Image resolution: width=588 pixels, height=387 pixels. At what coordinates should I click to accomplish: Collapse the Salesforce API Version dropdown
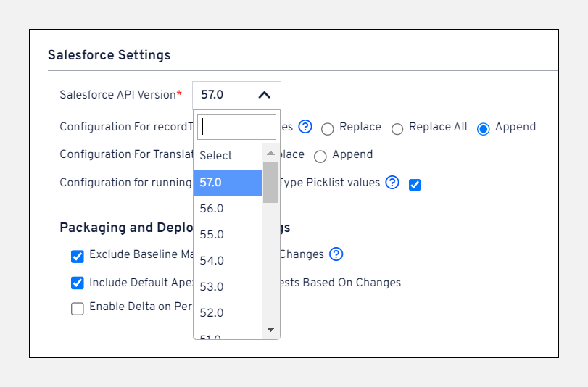(236, 95)
